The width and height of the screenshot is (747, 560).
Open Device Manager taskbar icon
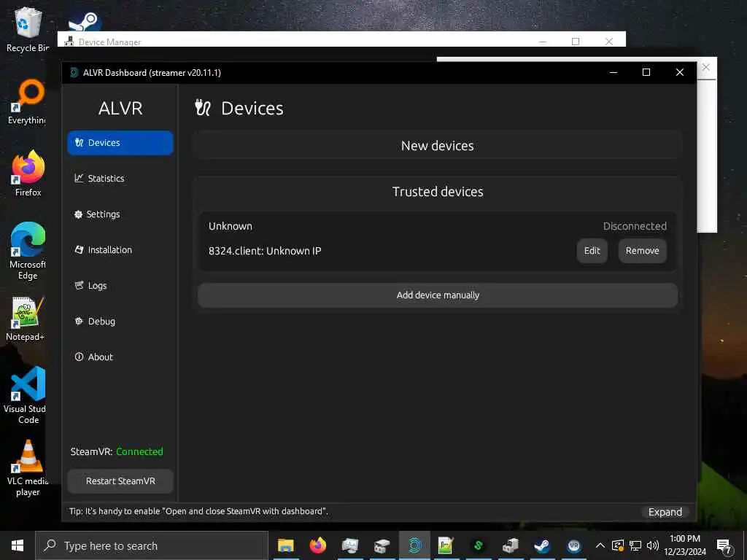(x=382, y=545)
